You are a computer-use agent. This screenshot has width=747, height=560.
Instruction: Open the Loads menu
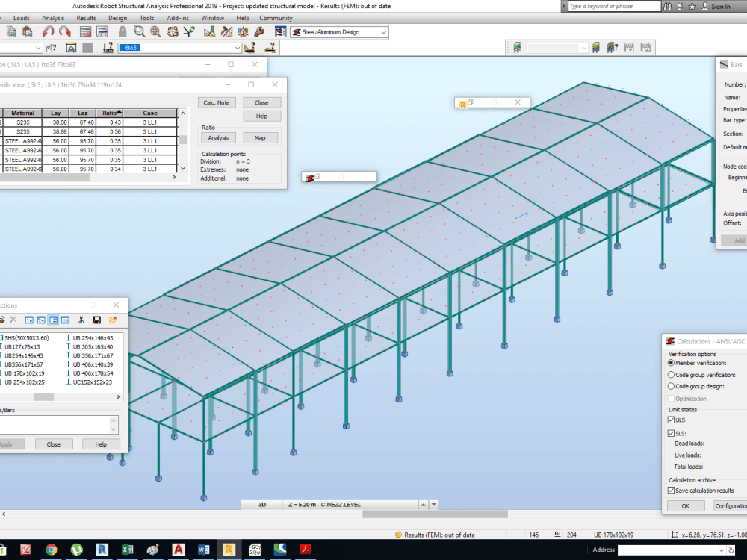pyautogui.click(x=22, y=18)
